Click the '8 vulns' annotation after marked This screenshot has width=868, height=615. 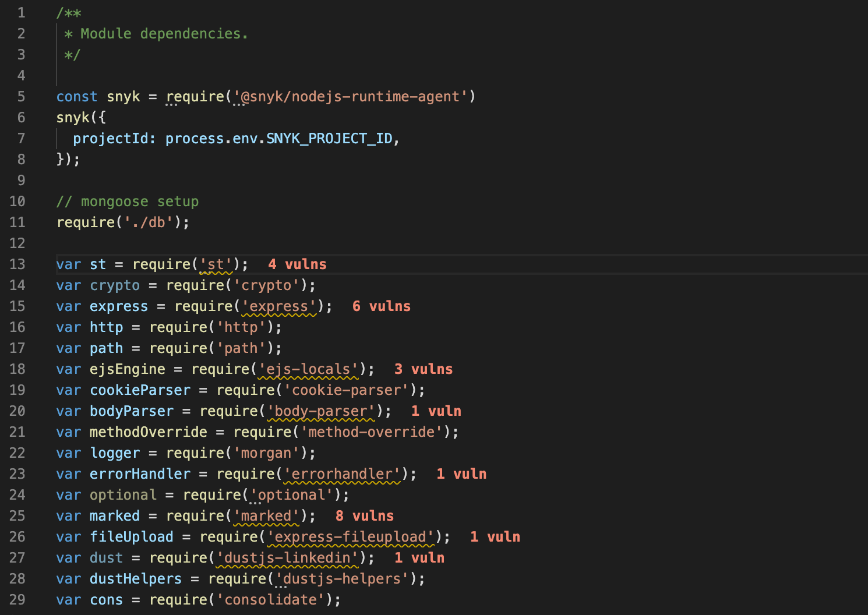point(365,516)
